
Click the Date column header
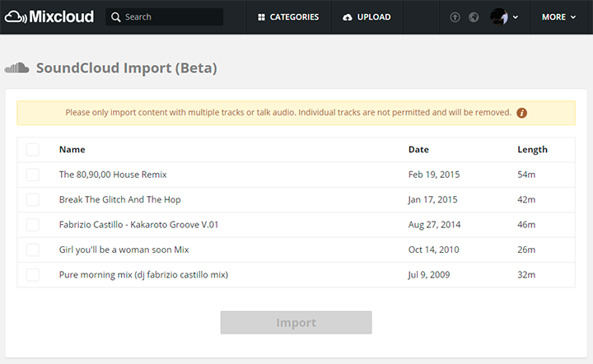pos(418,149)
